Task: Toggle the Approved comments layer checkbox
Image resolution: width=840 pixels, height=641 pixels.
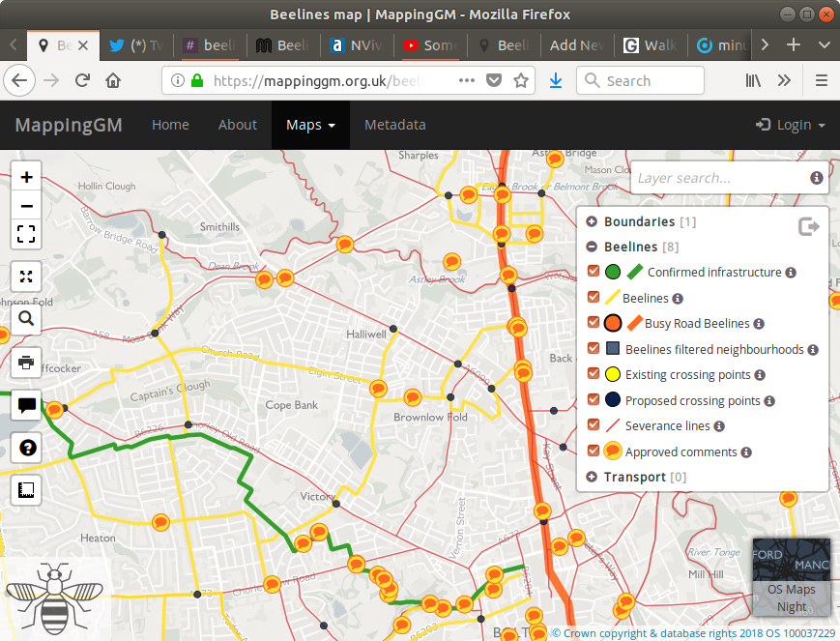Action: 594,452
